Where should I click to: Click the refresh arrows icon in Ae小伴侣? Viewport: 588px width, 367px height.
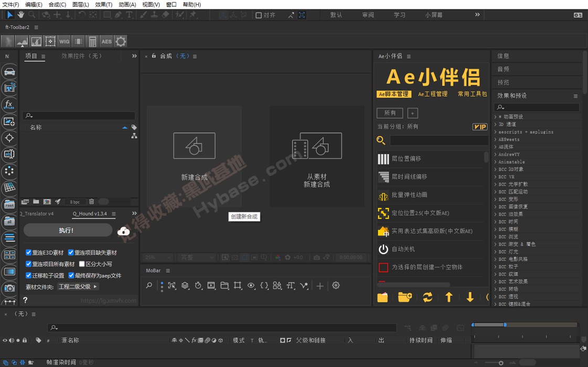click(427, 297)
